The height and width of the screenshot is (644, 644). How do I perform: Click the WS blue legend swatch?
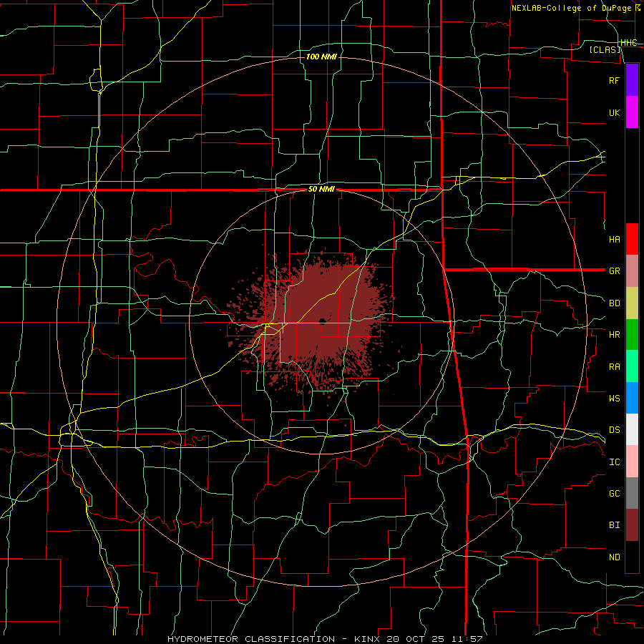(632, 398)
